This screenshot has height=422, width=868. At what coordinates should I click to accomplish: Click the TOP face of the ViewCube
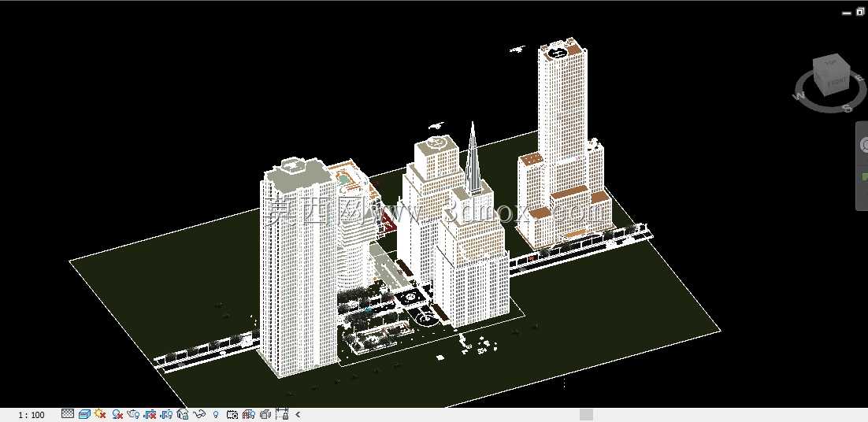(831, 62)
